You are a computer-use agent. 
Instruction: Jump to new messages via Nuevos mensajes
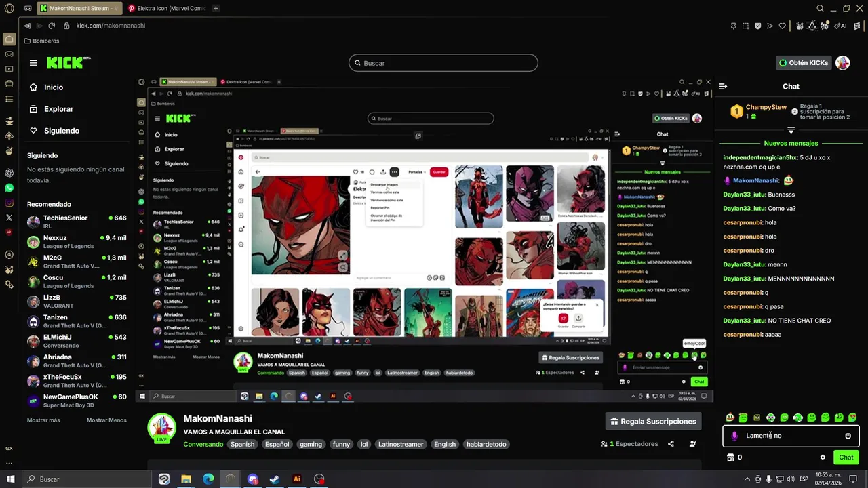coord(791,143)
